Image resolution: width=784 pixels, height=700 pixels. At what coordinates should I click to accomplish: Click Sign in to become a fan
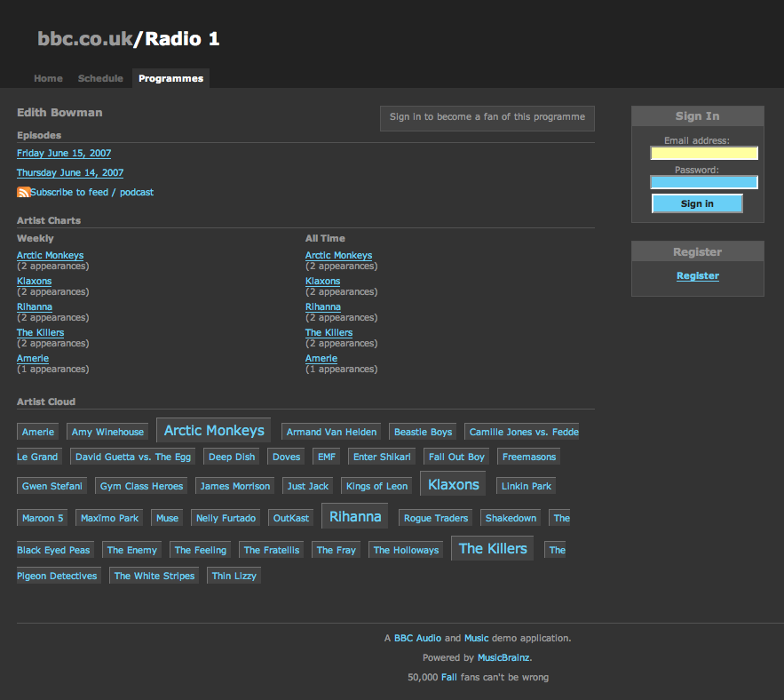(x=487, y=117)
